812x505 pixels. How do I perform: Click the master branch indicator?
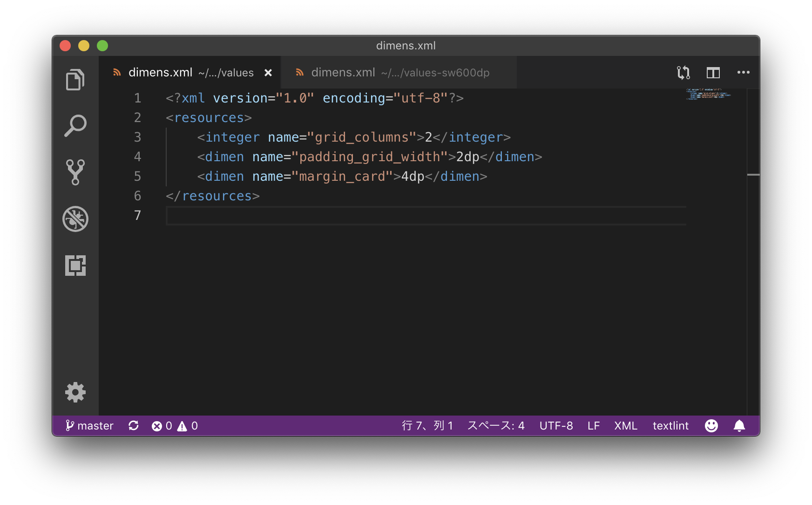[89, 425]
